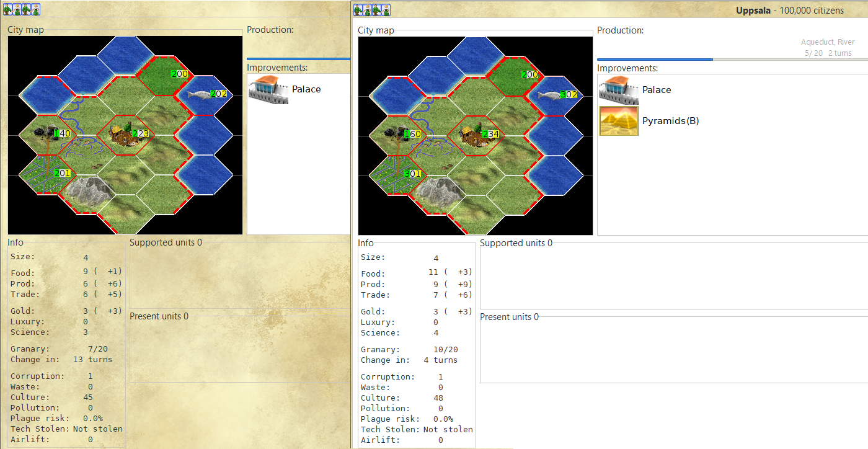This screenshot has width=868, height=449.
Task: Click Uppsala production progress bar
Action: tap(732, 60)
